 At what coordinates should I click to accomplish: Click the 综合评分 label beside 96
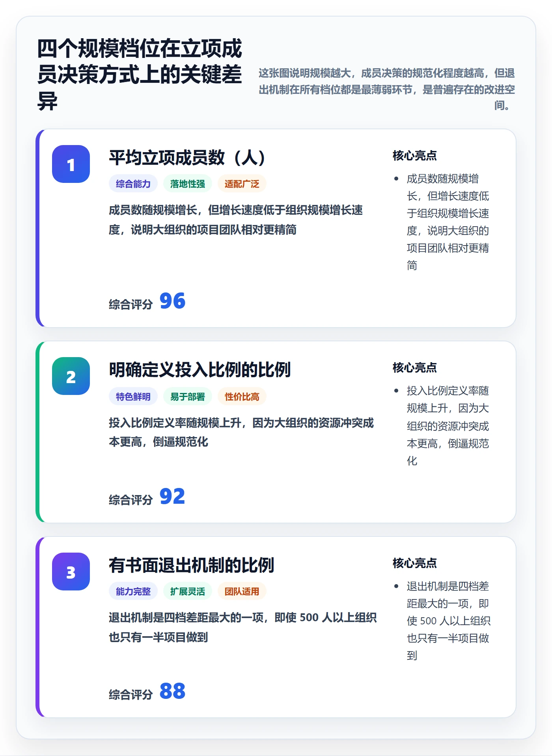click(x=131, y=304)
